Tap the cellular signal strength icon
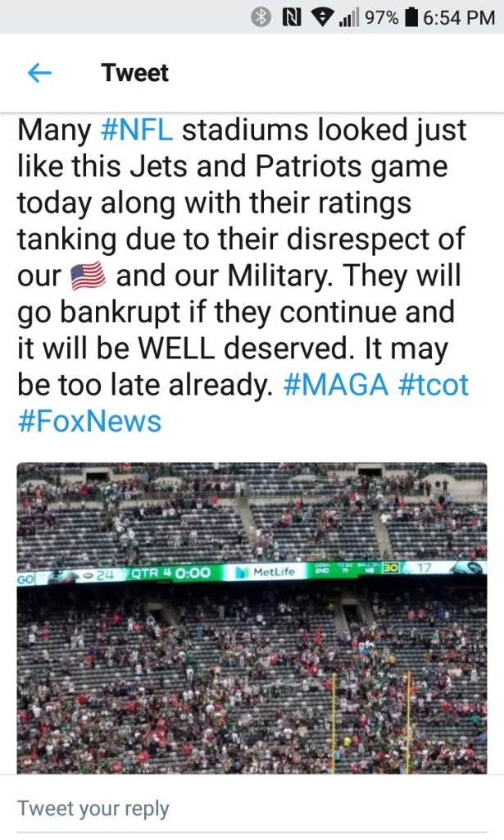The height and width of the screenshot is (840, 504). [x=349, y=17]
